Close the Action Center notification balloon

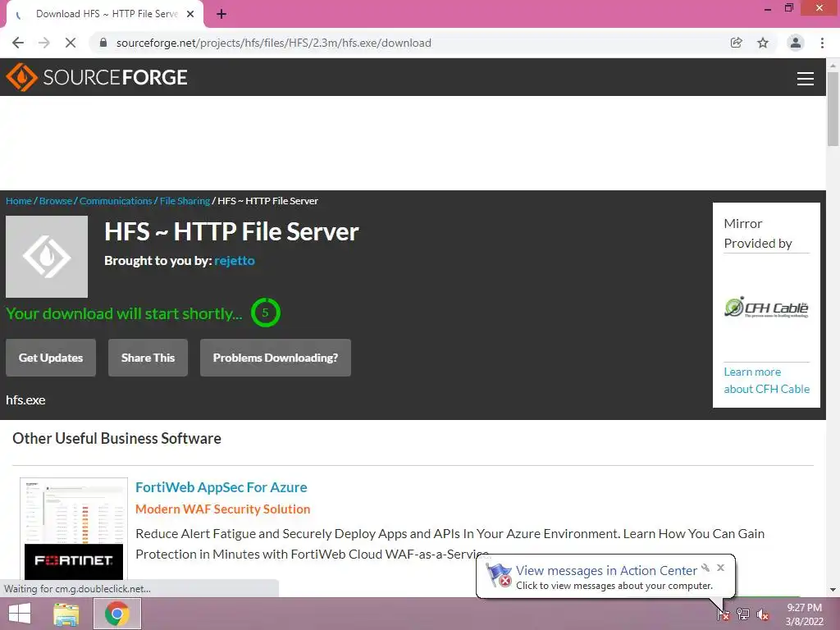tap(720, 568)
